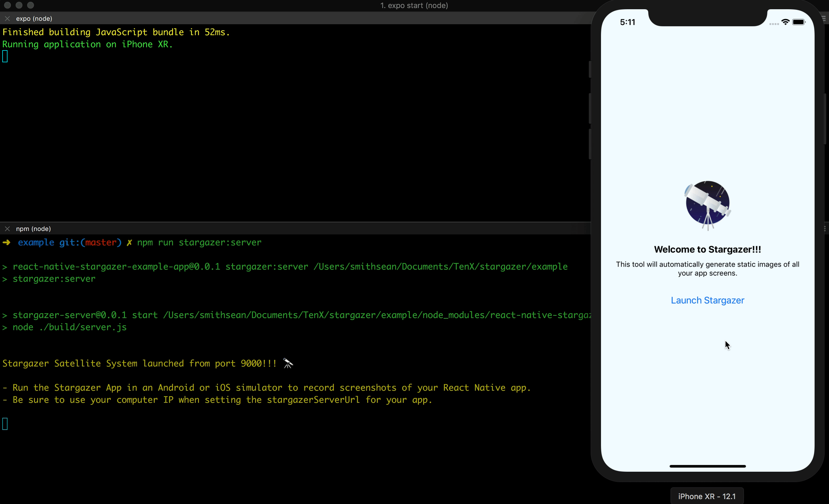Close the npm (node) terminal pane
The width and height of the screenshot is (829, 504).
[x=7, y=228]
